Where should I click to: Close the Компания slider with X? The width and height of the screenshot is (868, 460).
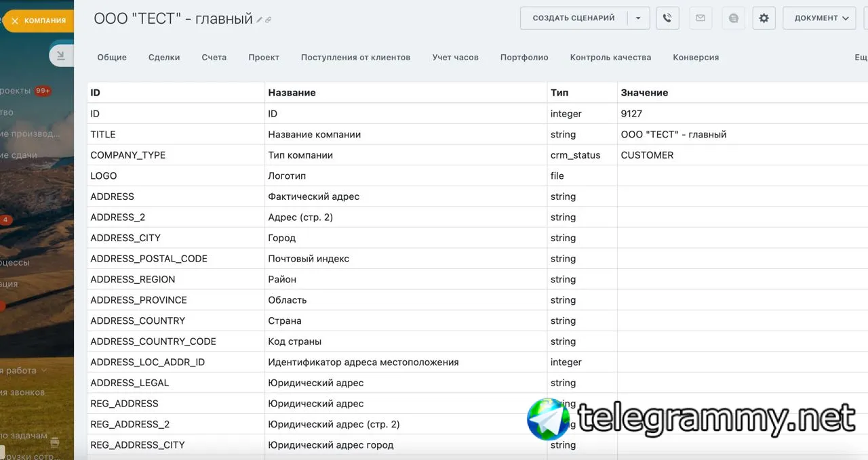pos(15,21)
